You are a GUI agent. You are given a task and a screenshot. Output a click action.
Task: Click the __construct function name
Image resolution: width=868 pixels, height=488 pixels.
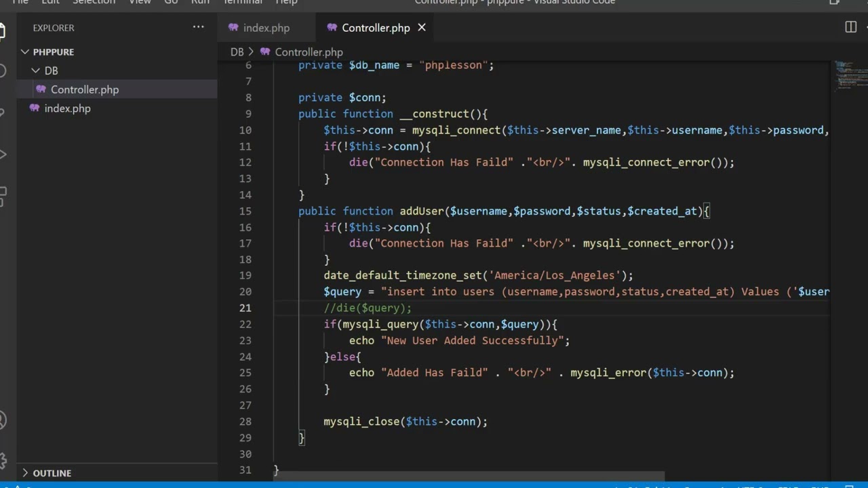pyautogui.click(x=434, y=114)
